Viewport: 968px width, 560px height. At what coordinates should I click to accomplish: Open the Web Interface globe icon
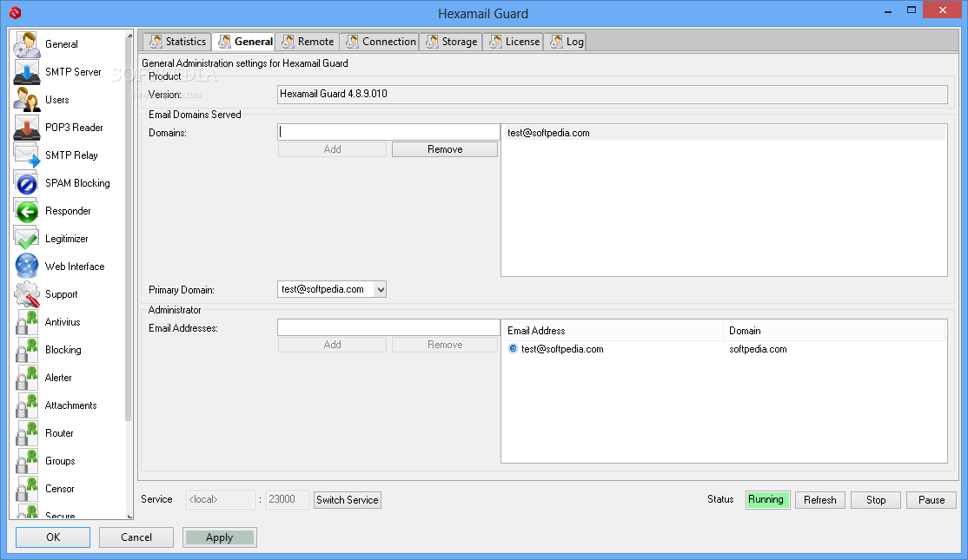[27, 267]
